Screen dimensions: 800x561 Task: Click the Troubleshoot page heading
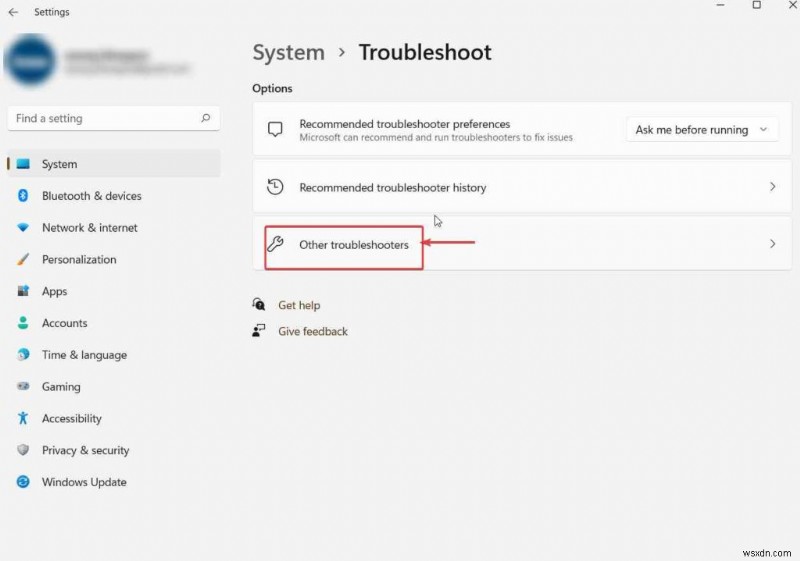pos(425,52)
